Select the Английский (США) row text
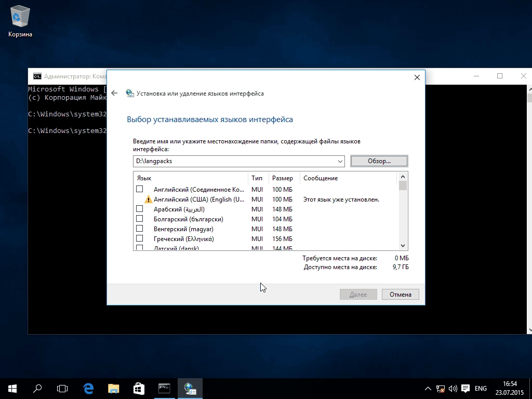 pos(199,199)
